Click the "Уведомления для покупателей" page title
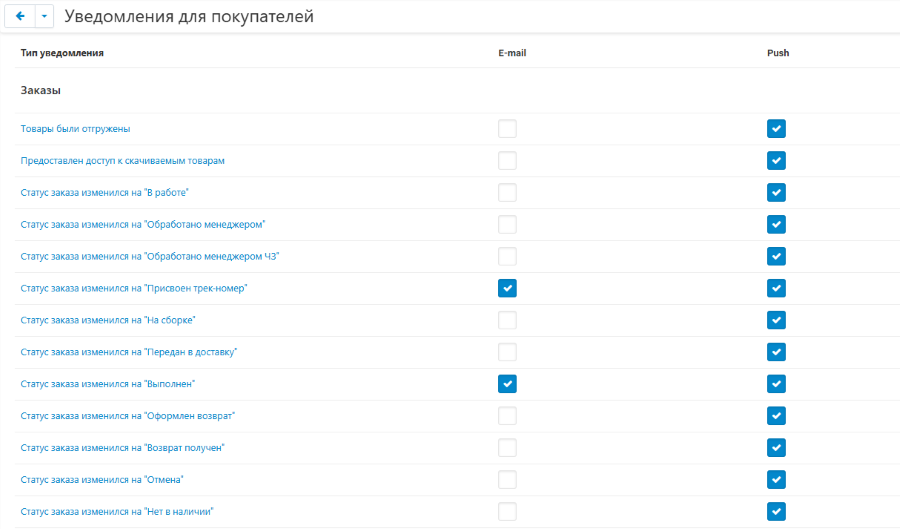This screenshot has width=900, height=529. pyautogui.click(x=189, y=16)
